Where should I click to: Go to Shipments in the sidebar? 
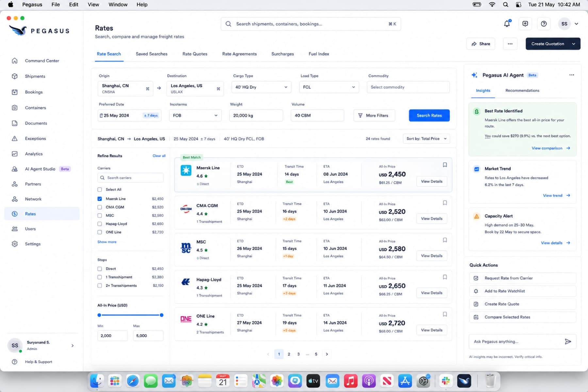tap(35, 76)
